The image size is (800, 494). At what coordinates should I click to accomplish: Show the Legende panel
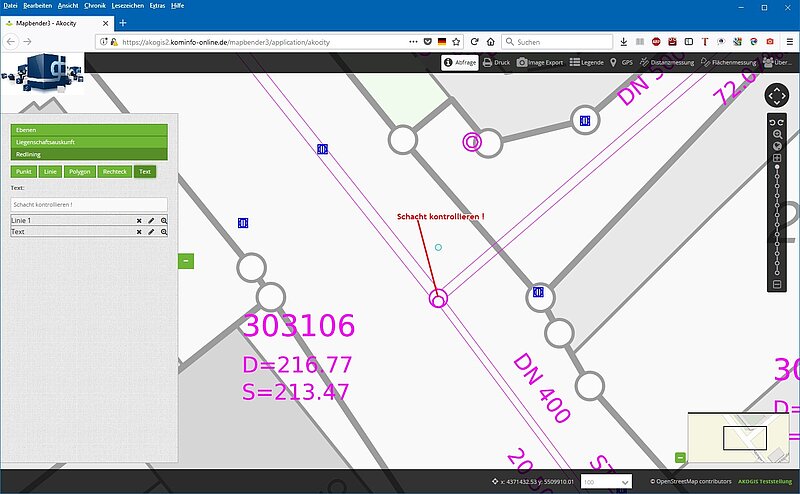tap(586, 62)
